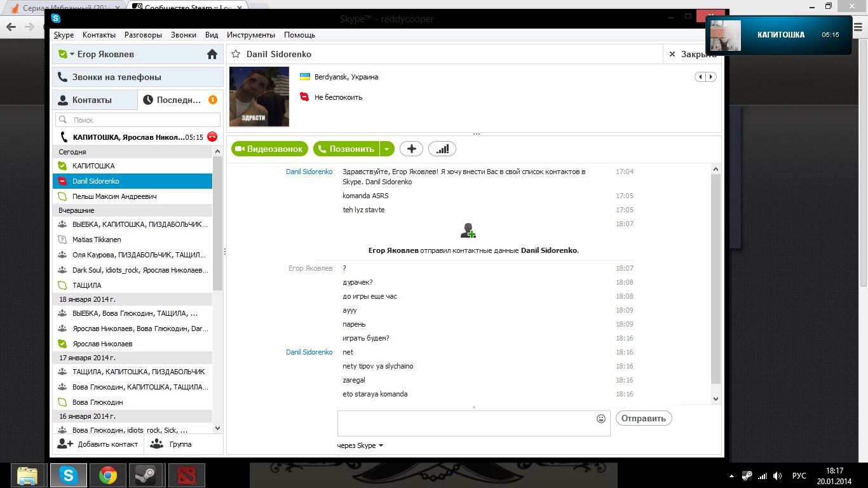Open the Matias Tikkanen conversation

tap(132, 240)
